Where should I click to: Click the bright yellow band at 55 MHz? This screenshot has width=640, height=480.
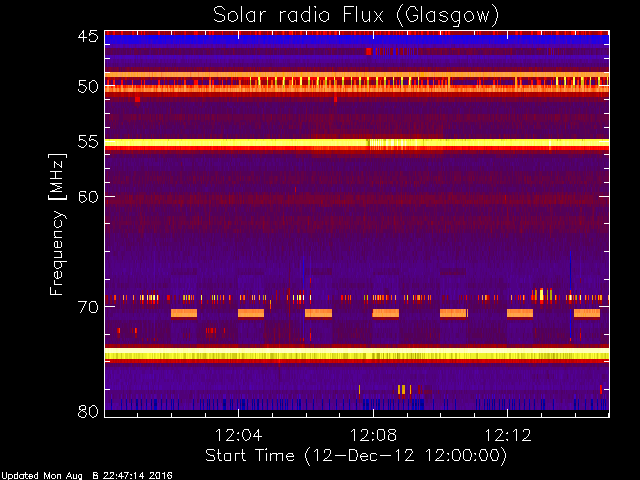coord(357,143)
